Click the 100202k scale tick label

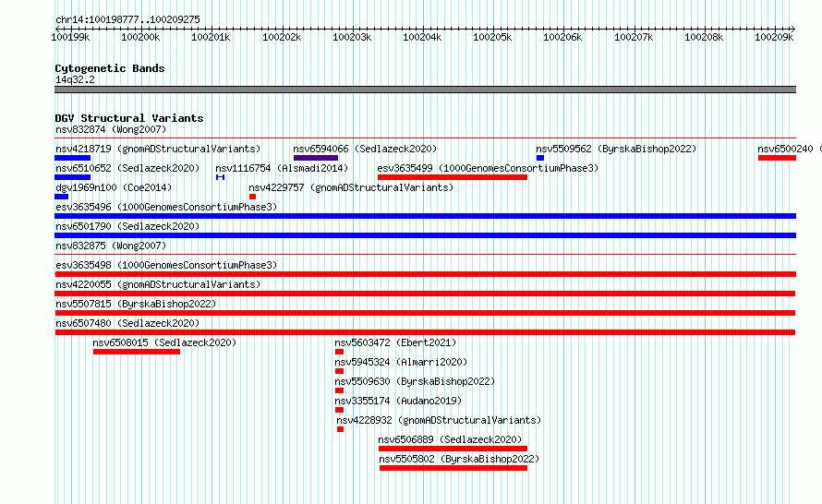pos(282,37)
